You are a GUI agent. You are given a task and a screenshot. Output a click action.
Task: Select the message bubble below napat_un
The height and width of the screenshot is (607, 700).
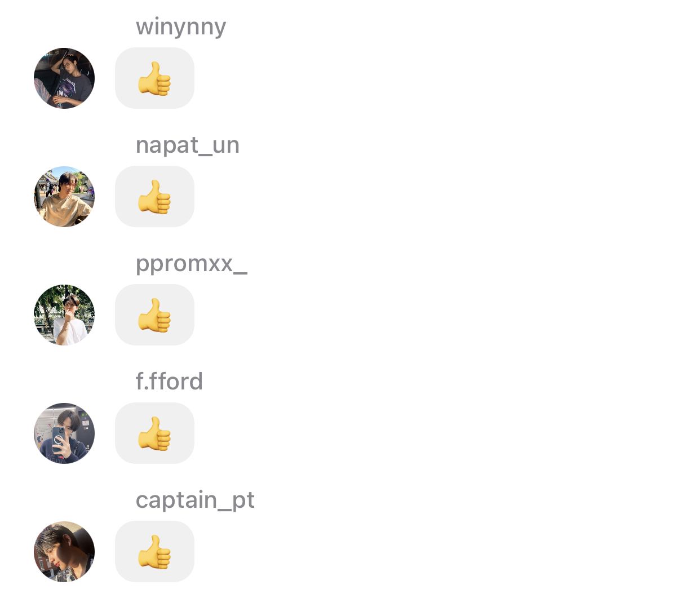click(154, 197)
